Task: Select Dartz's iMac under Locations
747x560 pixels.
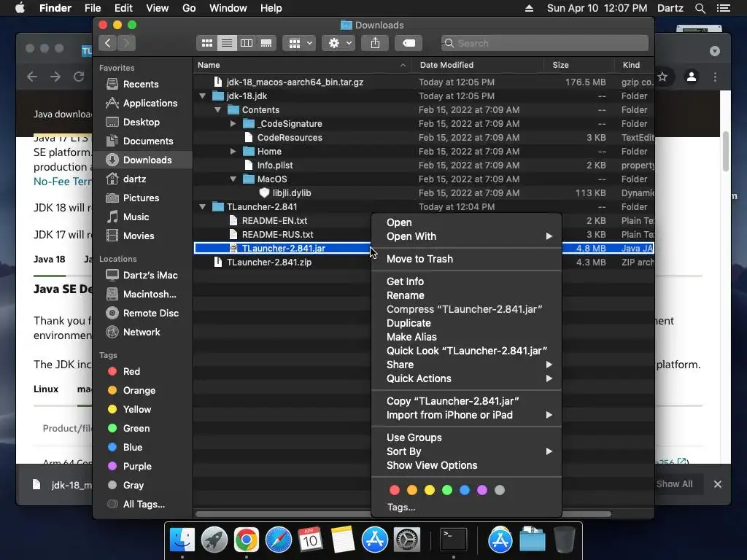Action: click(x=142, y=275)
